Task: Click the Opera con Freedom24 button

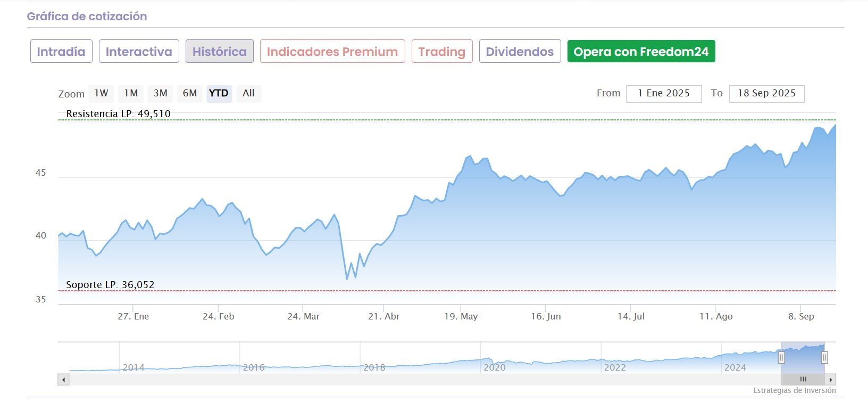Action: [x=641, y=52]
